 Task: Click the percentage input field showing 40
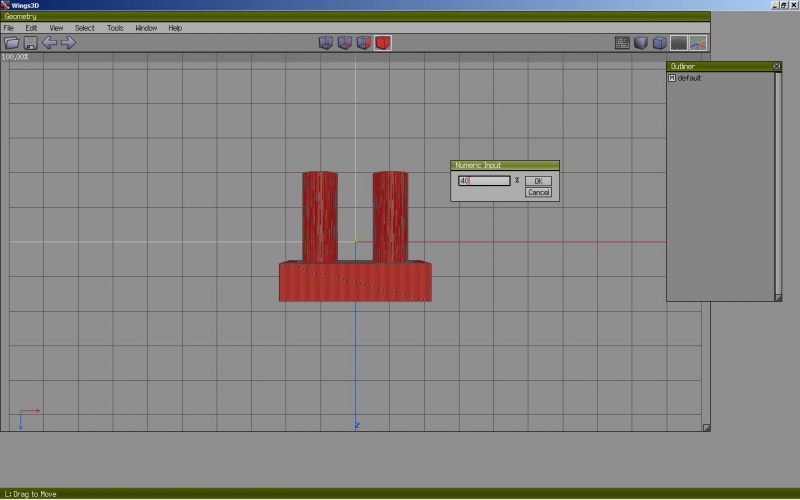pos(484,181)
